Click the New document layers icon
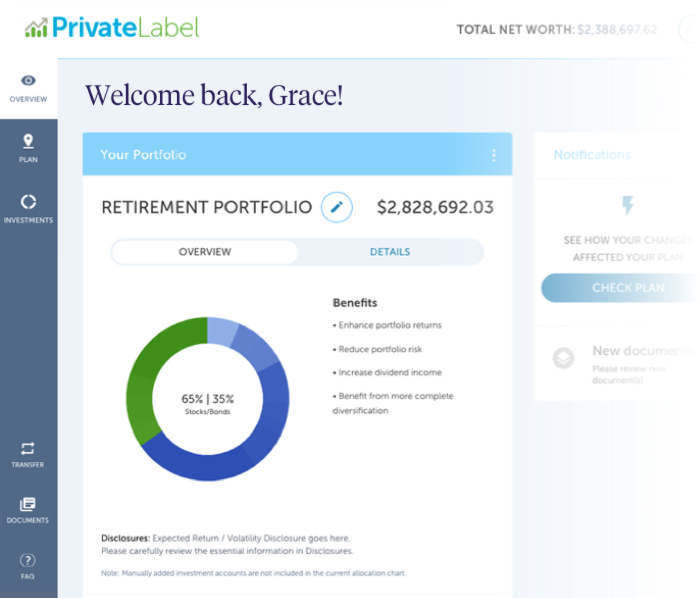 point(563,358)
